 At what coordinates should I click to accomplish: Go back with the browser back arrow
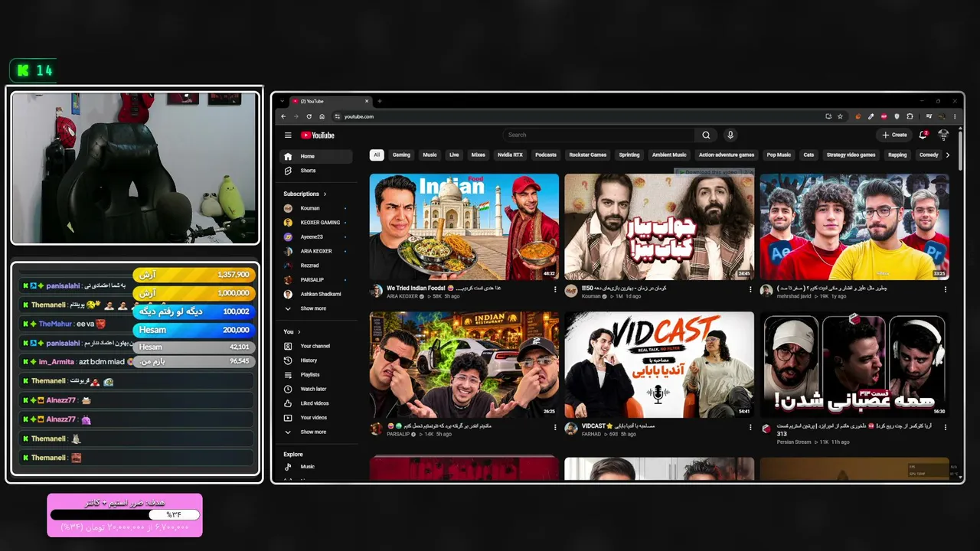(x=283, y=116)
